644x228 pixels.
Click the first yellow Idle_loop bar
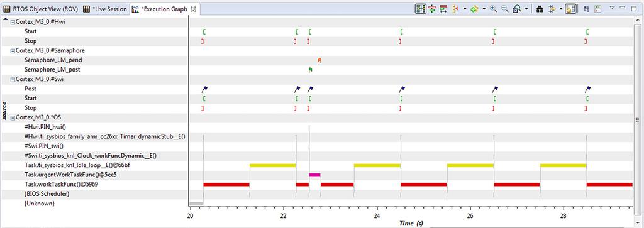pyautogui.click(x=273, y=165)
